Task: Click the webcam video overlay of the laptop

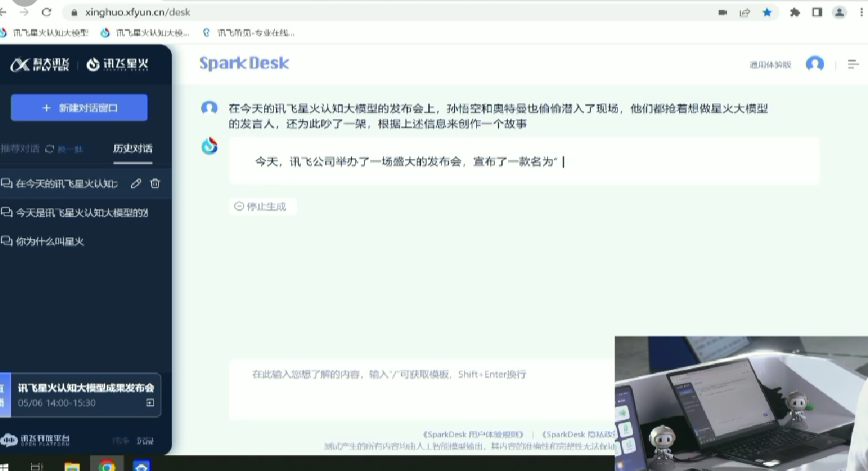Action: pos(742,404)
